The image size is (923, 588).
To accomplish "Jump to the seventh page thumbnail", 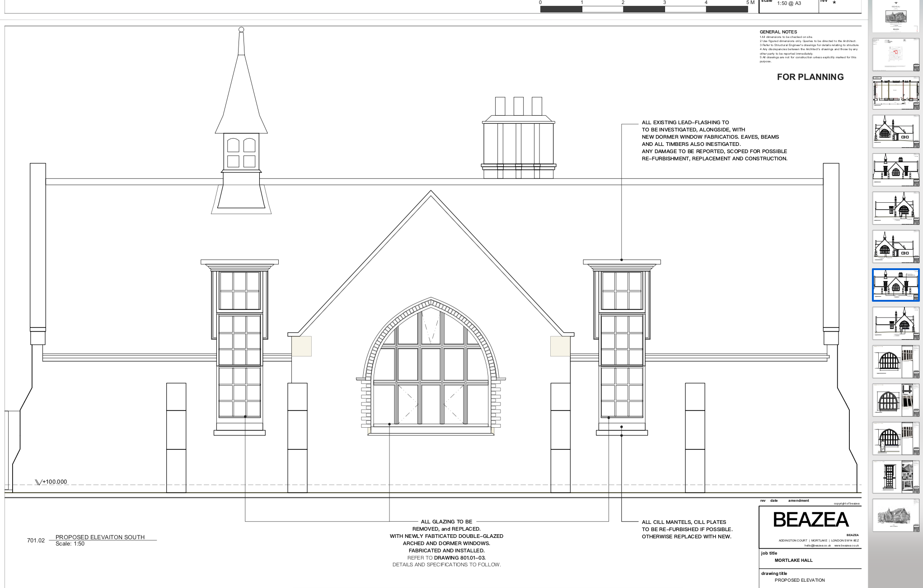I will pyautogui.click(x=895, y=247).
